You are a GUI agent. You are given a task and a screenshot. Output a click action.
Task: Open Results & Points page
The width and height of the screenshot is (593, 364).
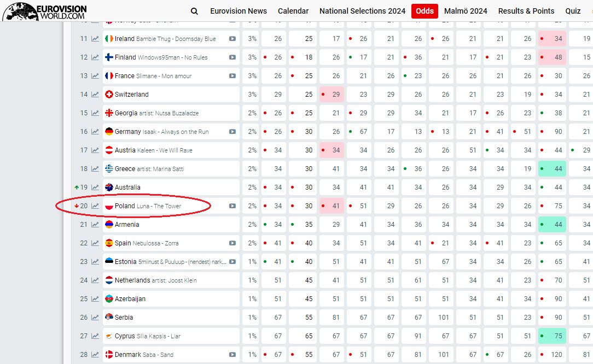click(526, 11)
